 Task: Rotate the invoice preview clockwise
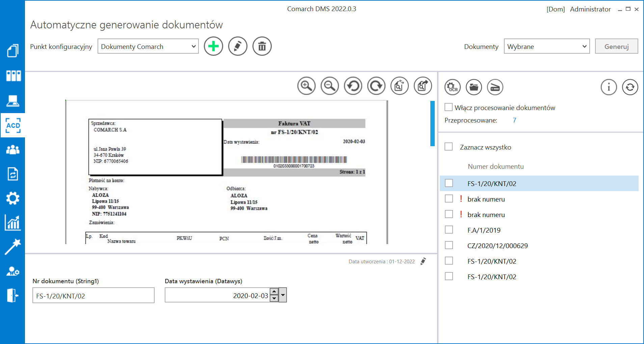(376, 86)
